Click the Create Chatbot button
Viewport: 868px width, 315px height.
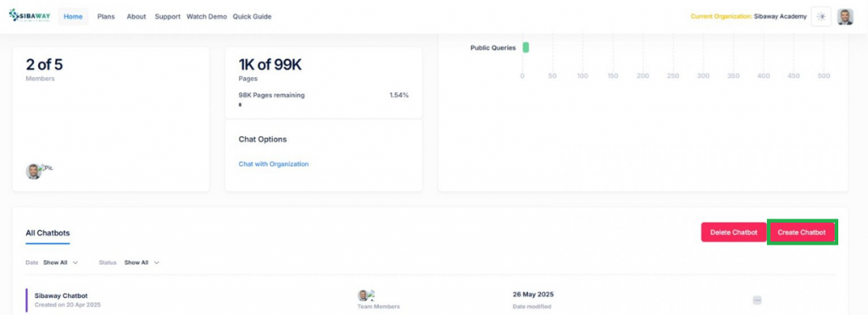(802, 232)
